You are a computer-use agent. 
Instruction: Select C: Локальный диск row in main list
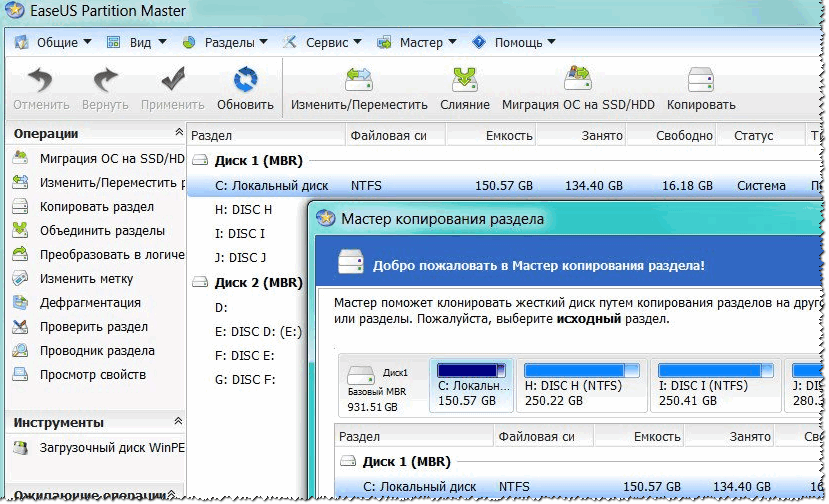(271, 186)
